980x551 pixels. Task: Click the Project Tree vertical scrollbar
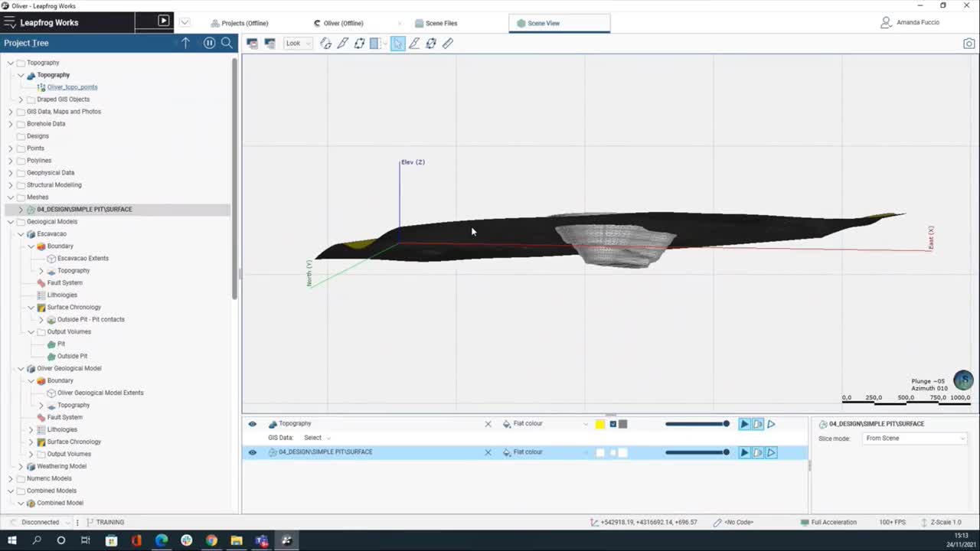(x=235, y=178)
